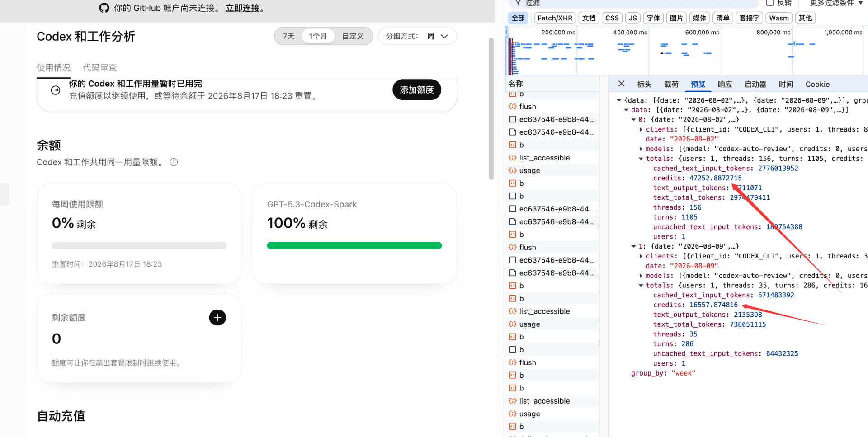Expand models under the 2026-08-02 item
This screenshot has width=868, height=437.
(x=641, y=149)
